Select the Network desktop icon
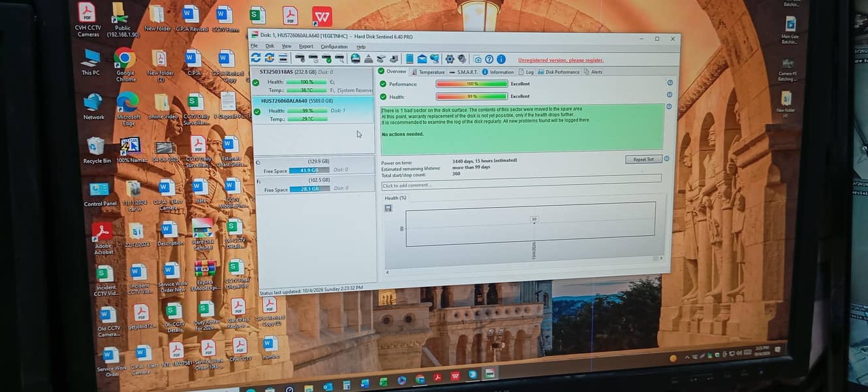868x392 pixels. 93,107
